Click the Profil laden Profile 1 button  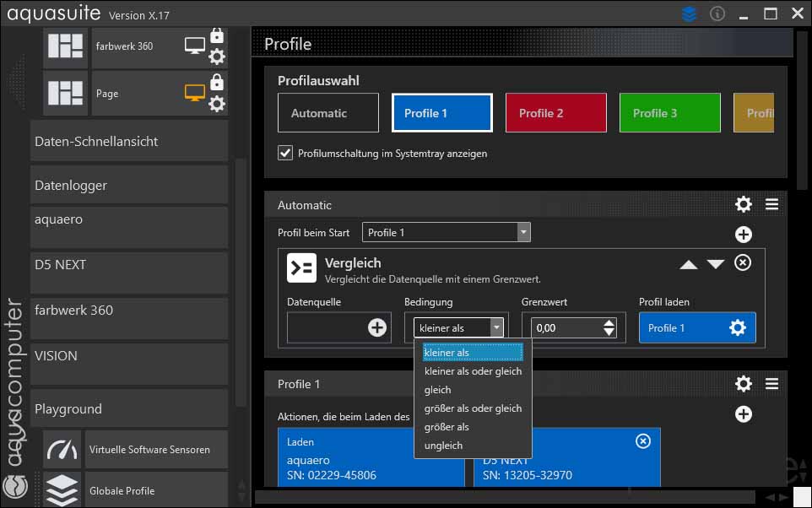(697, 327)
